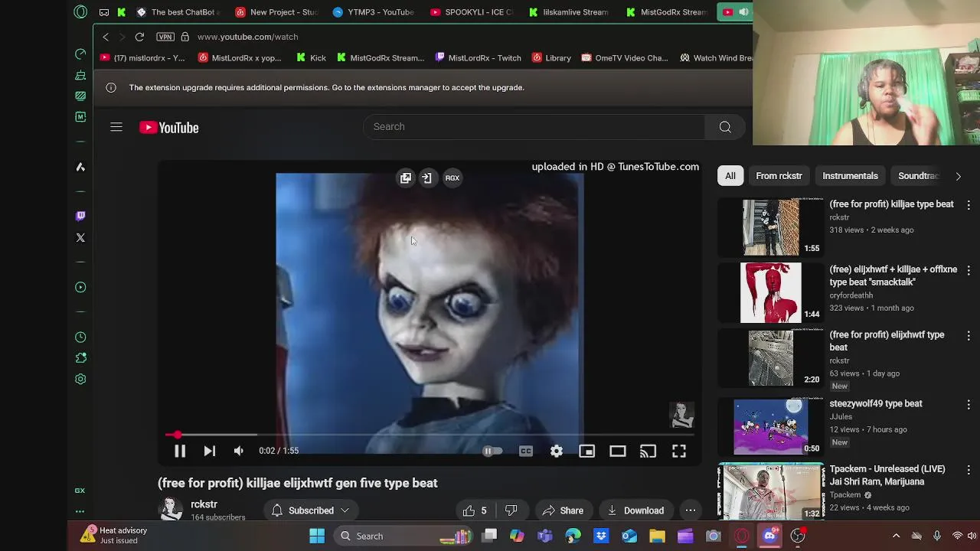This screenshot has width=980, height=551.
Task: Open the YouTube guide hamburger menu
Action: click(116, 127)
